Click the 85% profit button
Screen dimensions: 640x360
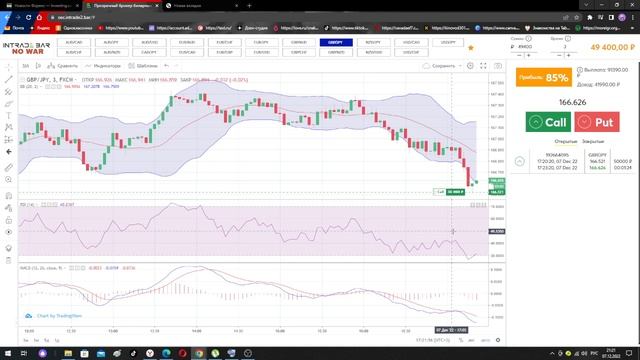coord(544,78)
